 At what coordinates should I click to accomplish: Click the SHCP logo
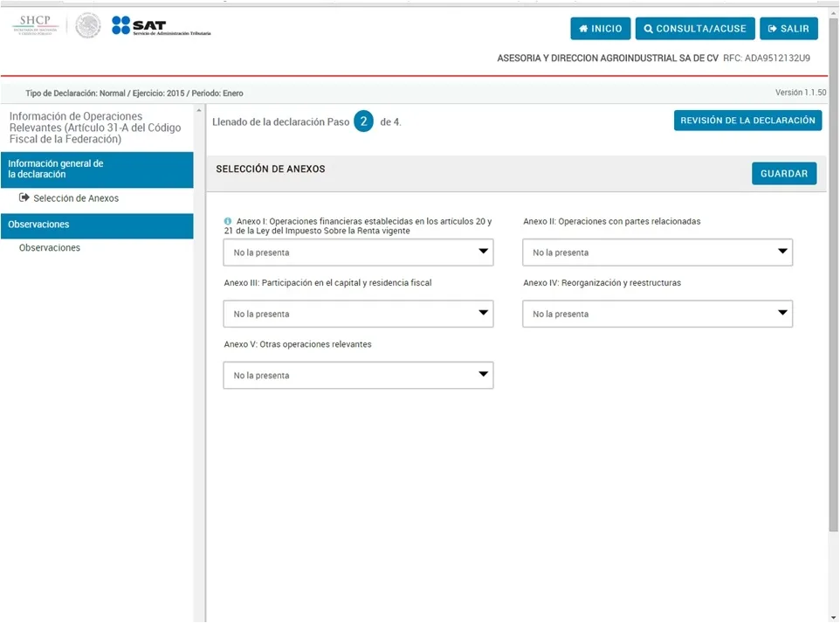click(37, 25)
